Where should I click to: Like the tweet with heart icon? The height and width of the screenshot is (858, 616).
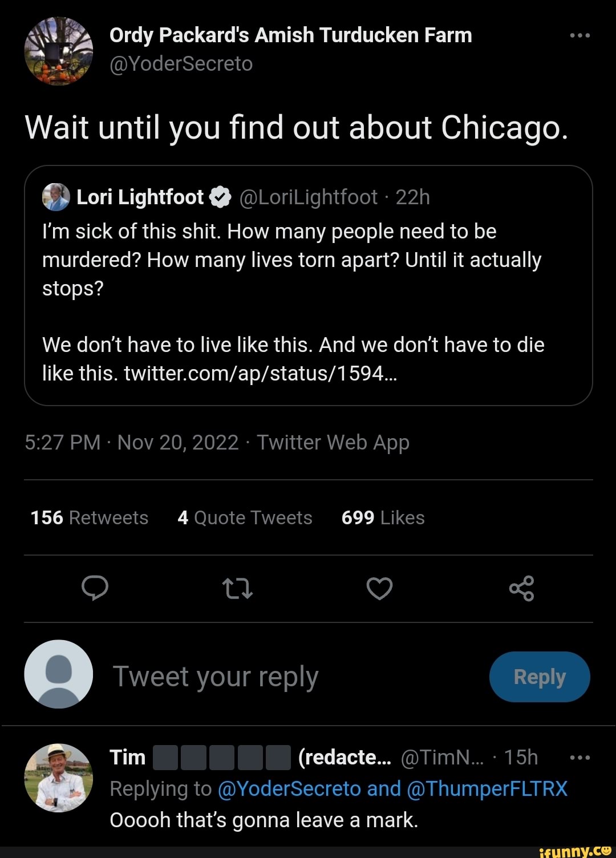click(379, 588)
